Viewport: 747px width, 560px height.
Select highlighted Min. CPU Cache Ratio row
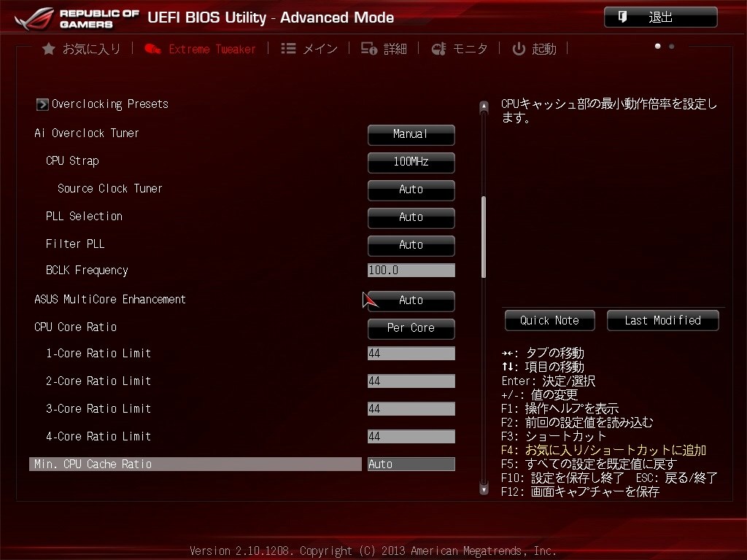[x=196, y=464]
